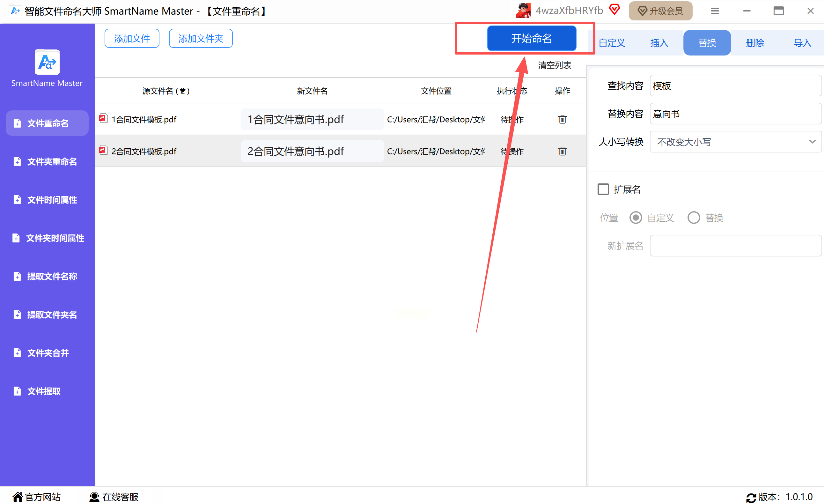Delete the 1合同文件模板.pdf row via trash icon
Viewport: 824px width, 504px height.
click(x=562, y=119)
